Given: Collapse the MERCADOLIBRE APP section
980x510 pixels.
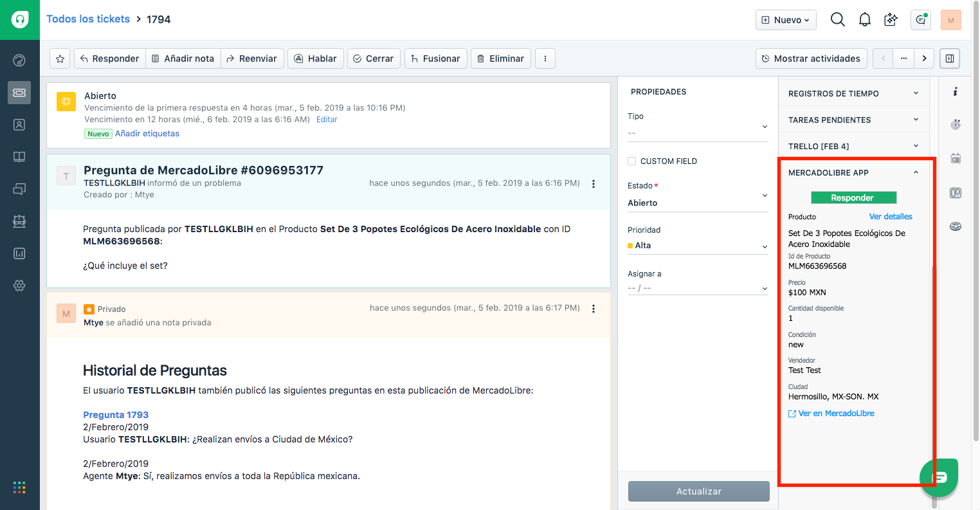Looking at the screenshot, I should (854, 172).
